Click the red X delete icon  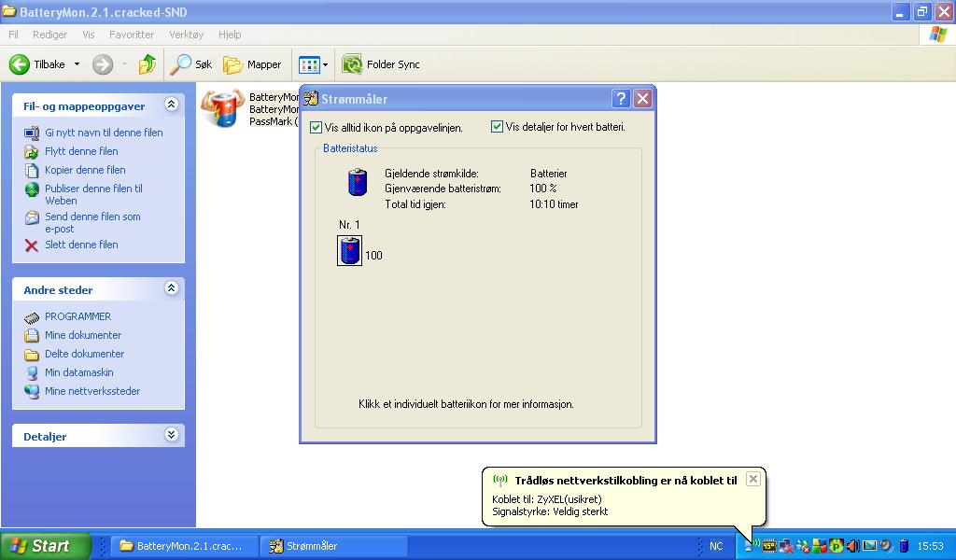click(x=31, y=245)
